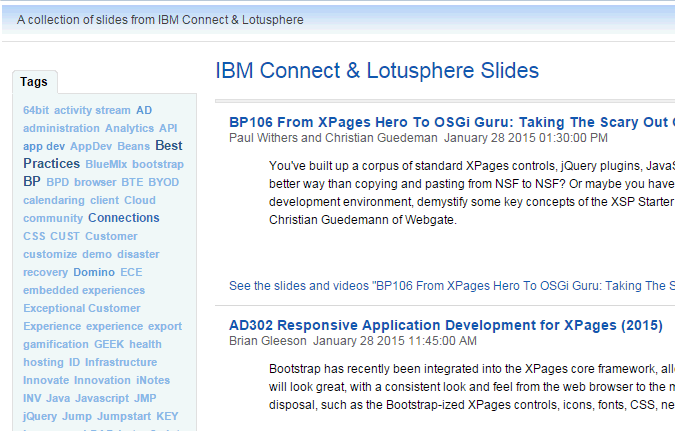Select the Jumpstart tag

(123, 416)
